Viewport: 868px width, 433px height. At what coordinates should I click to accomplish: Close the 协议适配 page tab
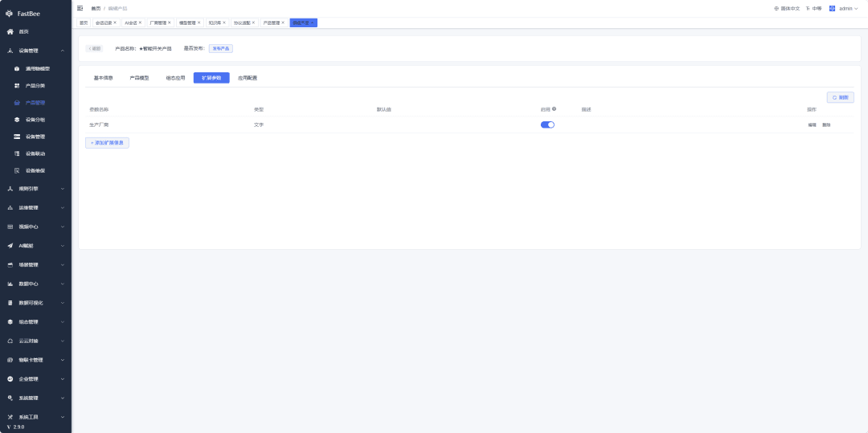(x=253, y=22)
